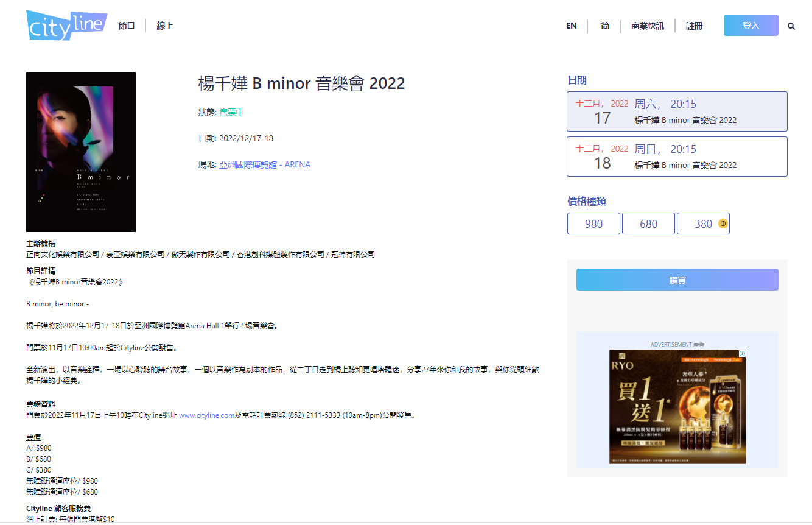Click the yellow coin icon beside 380
812x525 pixels.
723,224
